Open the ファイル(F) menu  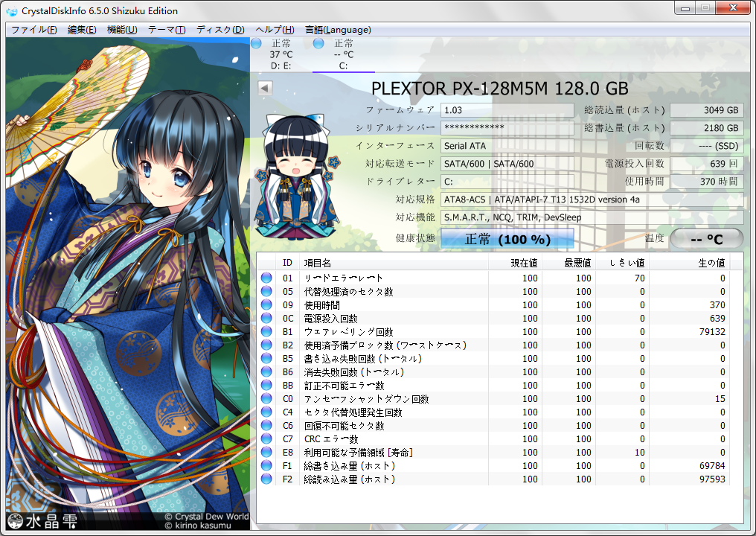click(33, 30)
